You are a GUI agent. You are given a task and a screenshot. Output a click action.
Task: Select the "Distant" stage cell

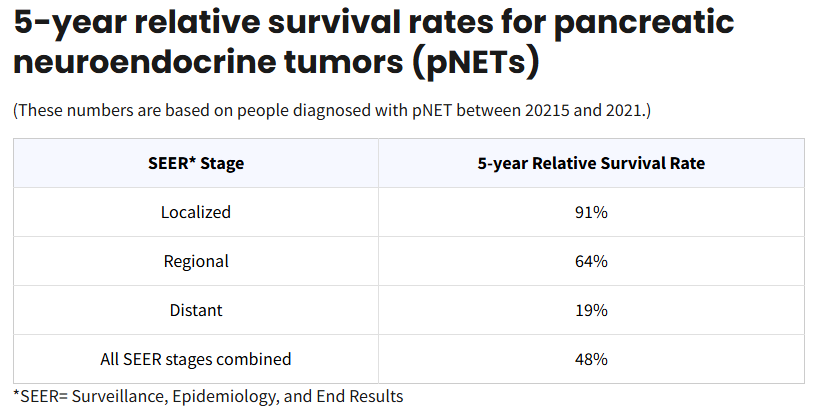pos(196,310)
